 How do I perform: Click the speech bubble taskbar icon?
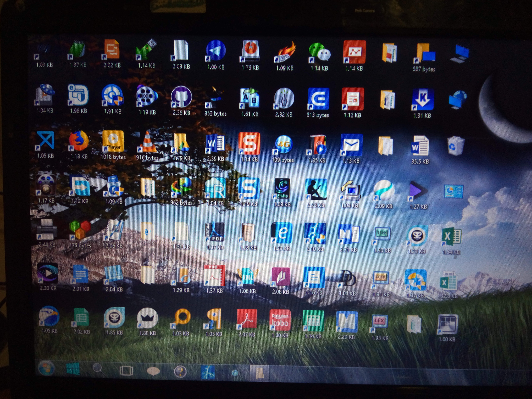[153, 371]
